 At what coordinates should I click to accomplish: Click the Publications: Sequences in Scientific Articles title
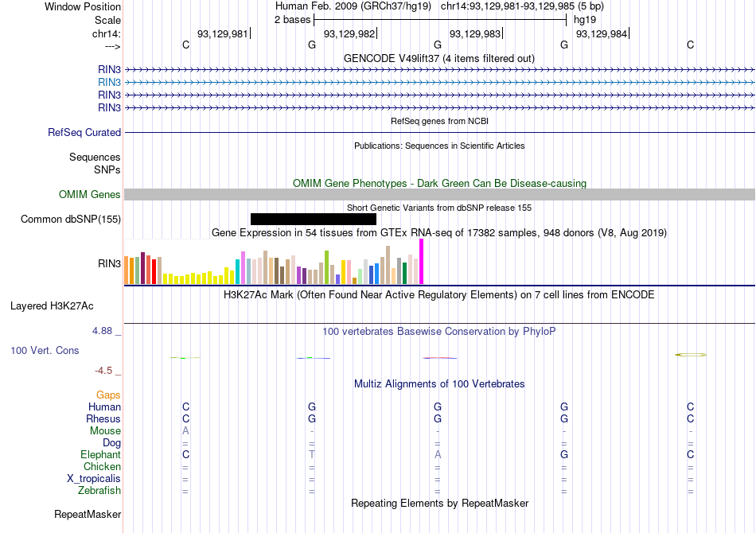click(439, 146)
